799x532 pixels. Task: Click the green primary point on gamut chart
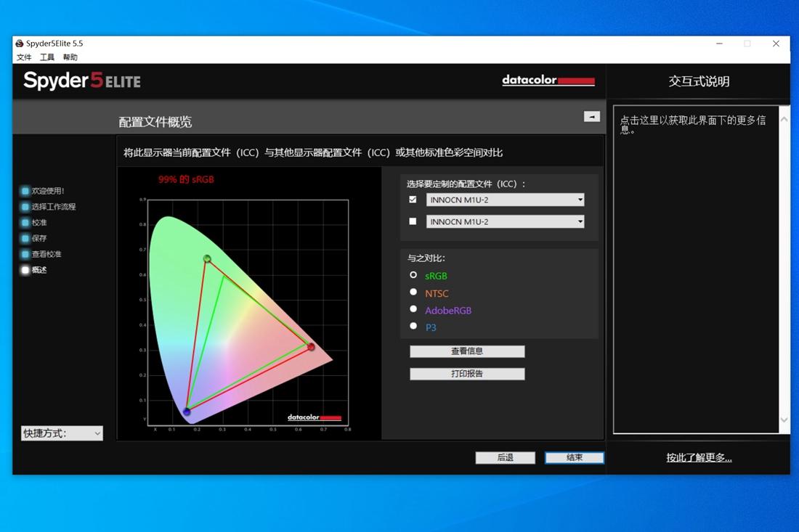point(207,258)
